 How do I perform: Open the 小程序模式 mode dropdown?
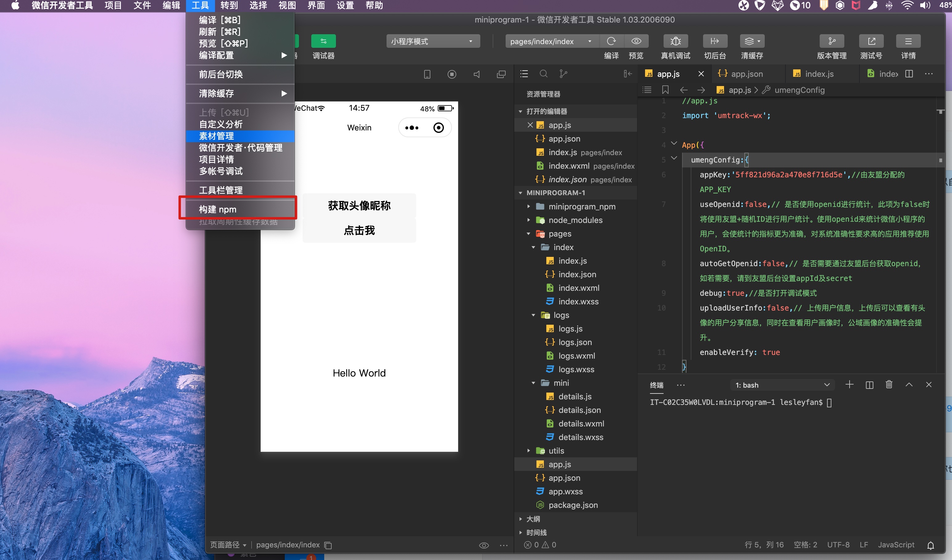(x=433, y=41)
